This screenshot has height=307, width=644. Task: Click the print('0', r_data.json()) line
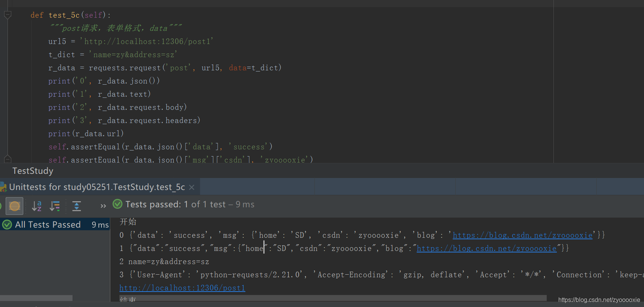tap(104, 81)
